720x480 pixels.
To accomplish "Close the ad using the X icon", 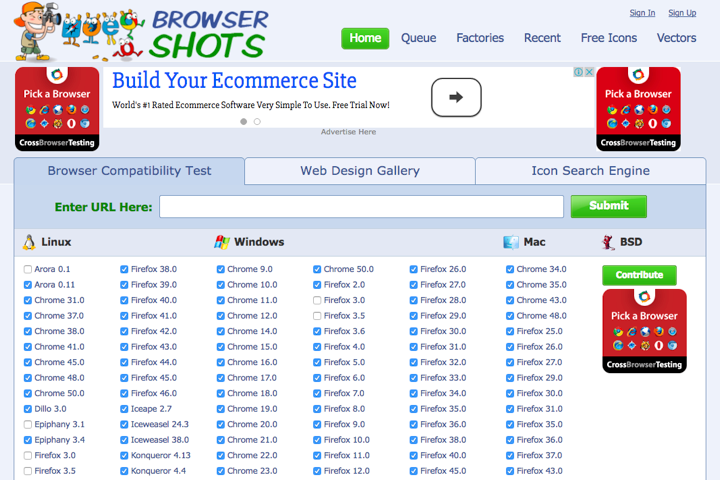I will point(590,72).
